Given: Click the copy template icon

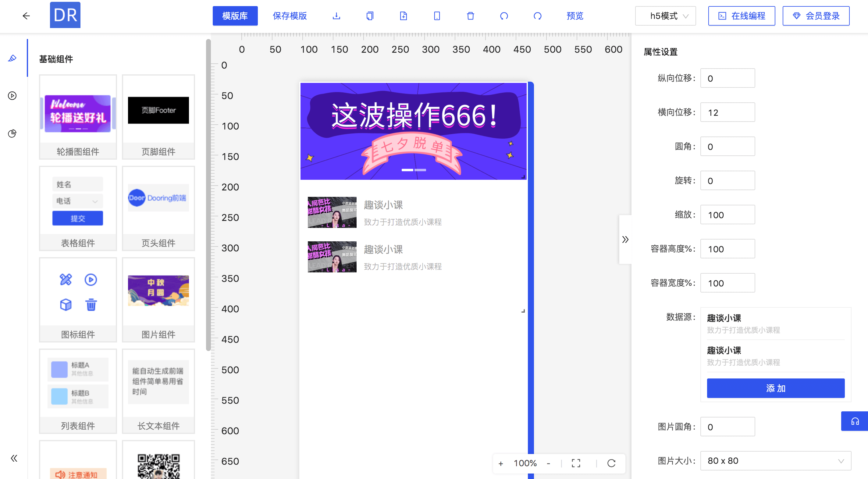Looking at the screenshot, I should (x=370, y=16).
